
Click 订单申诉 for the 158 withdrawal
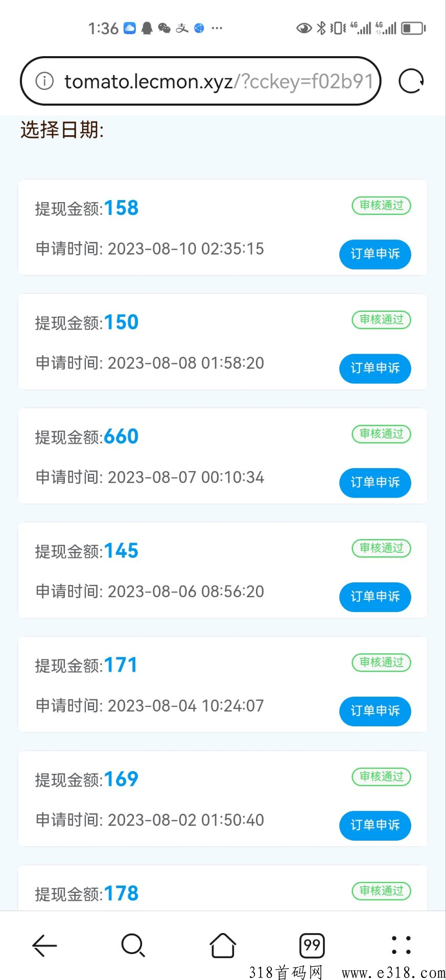pyautogui.click(x=375, y=254)
